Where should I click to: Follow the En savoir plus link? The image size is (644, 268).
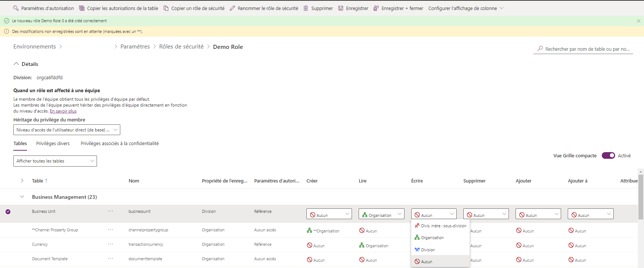click(x=63, y=111)
